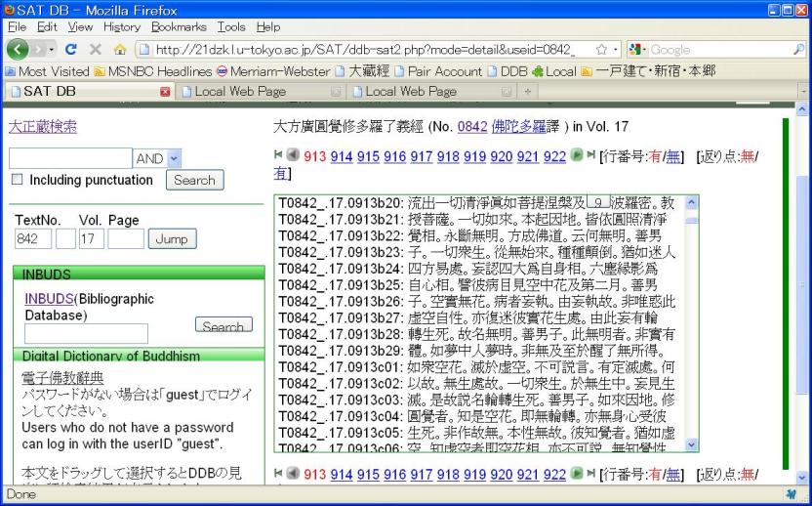The width and height of the screenshot is (812, 506).
Task: Go back with the green back arrow
Action: (x=18, y=49)
